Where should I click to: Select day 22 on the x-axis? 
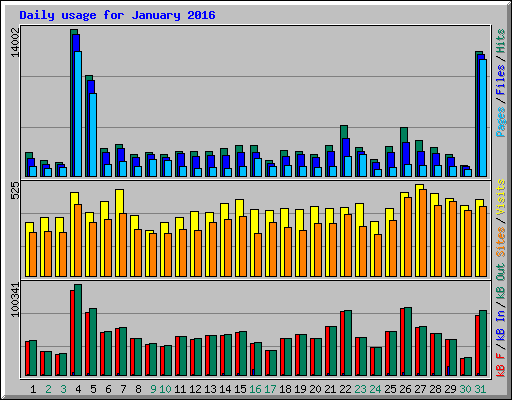[345, 389]
